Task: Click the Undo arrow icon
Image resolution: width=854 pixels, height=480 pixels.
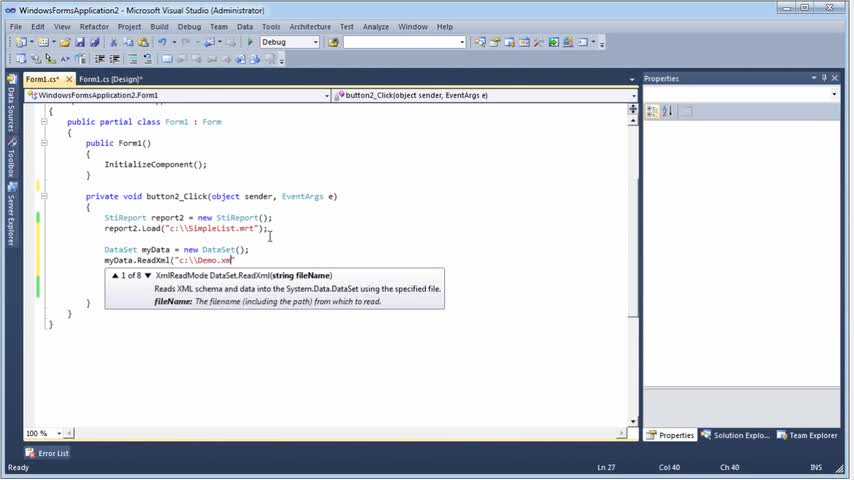Action: pos(162,42)
